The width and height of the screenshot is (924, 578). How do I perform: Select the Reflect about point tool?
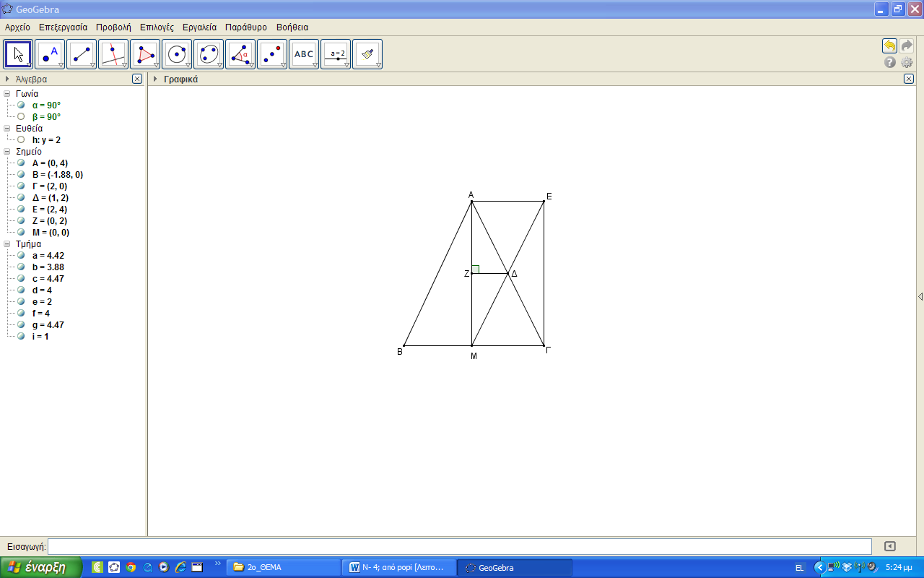272,54
